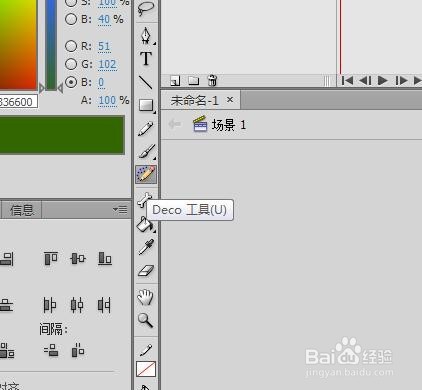The height and width of the screenshot is (390, 422).
Task: Go to first frame in timeline
Action: click(347, 80)
